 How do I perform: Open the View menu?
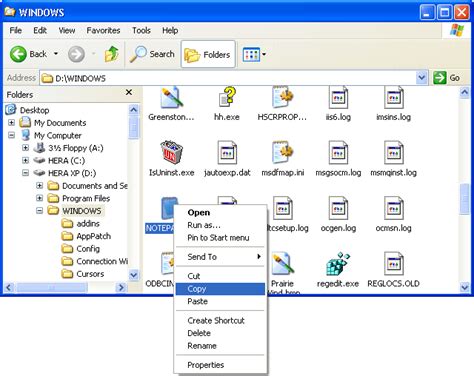click(67, 31)
